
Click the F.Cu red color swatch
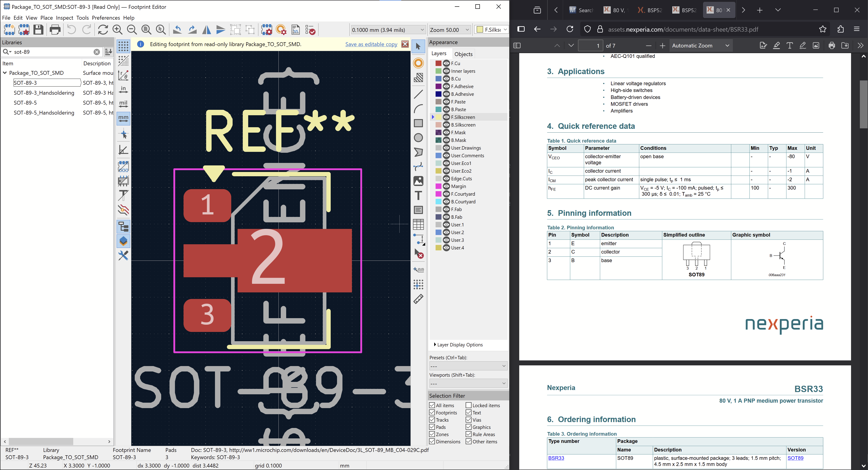pyautogui.click(x=438, y=63)
